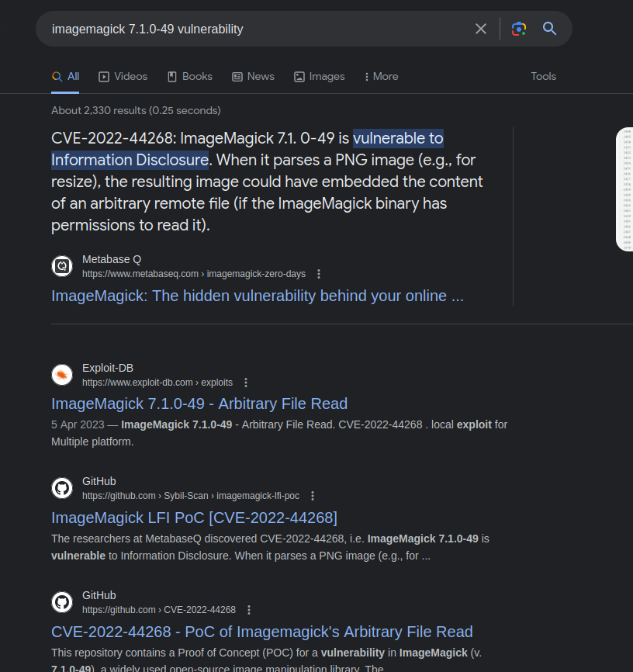Switch to the News tab
The width and height of the screenshot is (633, 672).
click(x=253, y=76)
